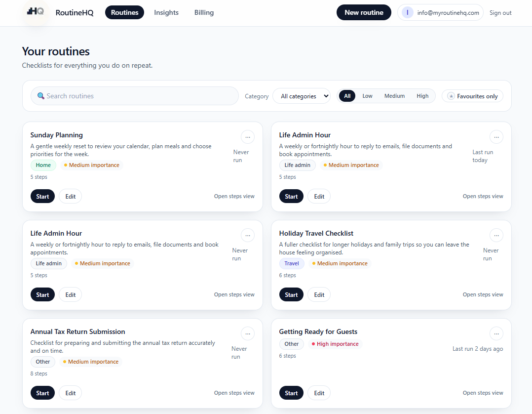Click the Search routines input field

coord(133,96)
